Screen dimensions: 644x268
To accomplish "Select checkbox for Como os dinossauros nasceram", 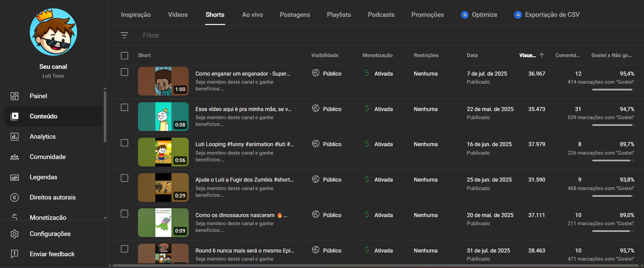I will (x=124, y=213).
